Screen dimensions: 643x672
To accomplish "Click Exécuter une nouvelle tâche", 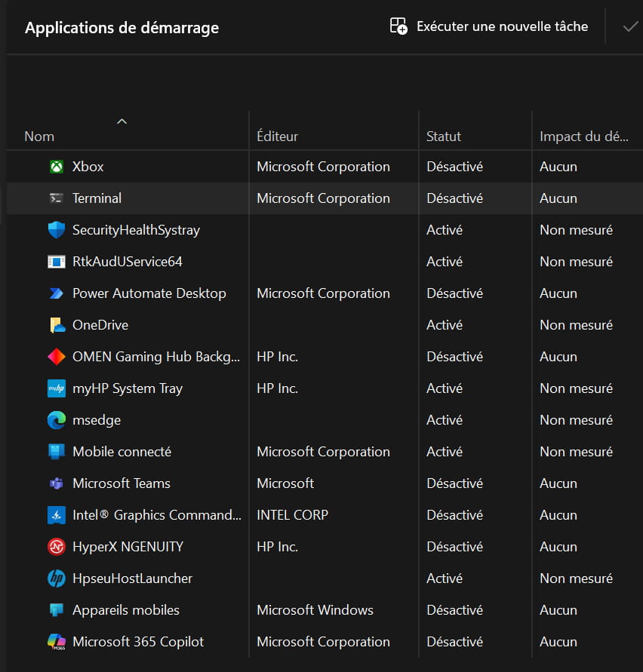I will 503,26.
